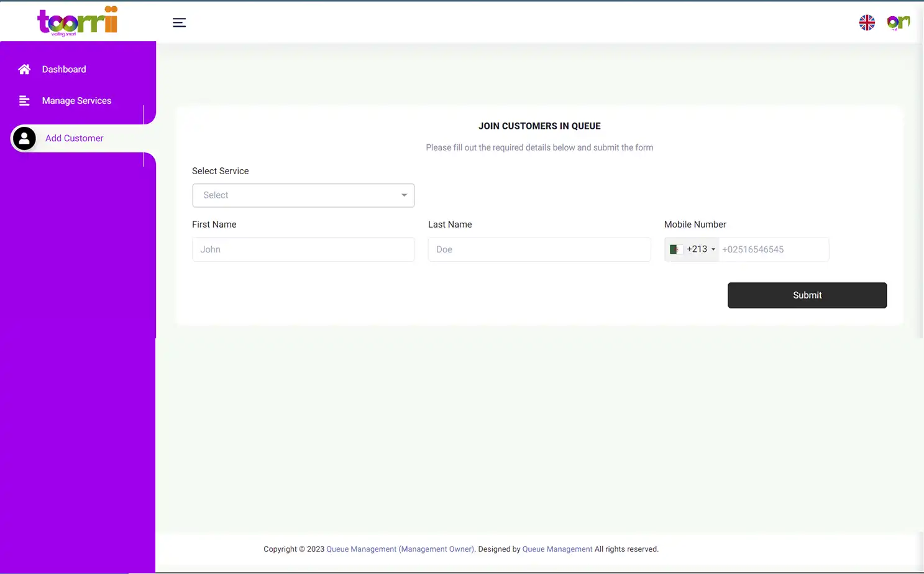Click the Select dropdown chevron arrow

404,195
